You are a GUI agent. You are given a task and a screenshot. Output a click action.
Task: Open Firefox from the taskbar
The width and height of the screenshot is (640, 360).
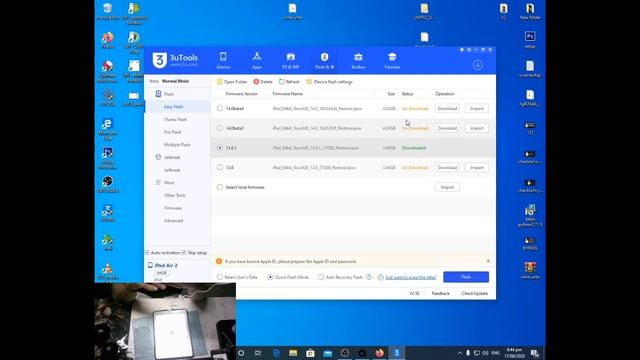point(379,353)
